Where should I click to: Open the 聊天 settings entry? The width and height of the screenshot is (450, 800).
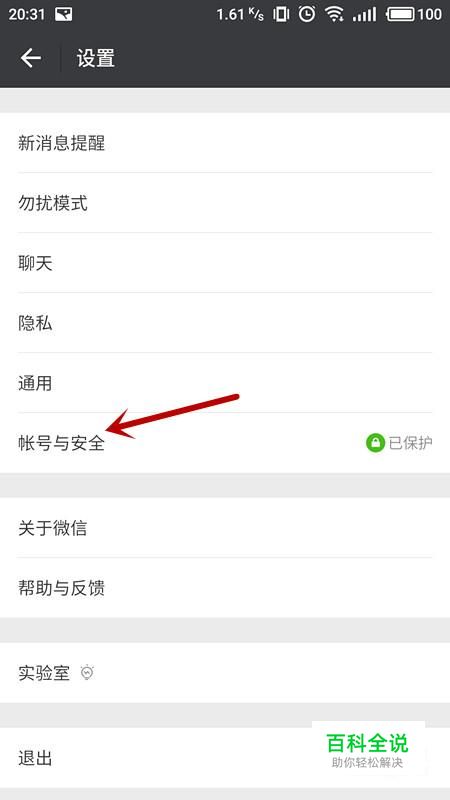pyautogui.click(x=225, y=263)
